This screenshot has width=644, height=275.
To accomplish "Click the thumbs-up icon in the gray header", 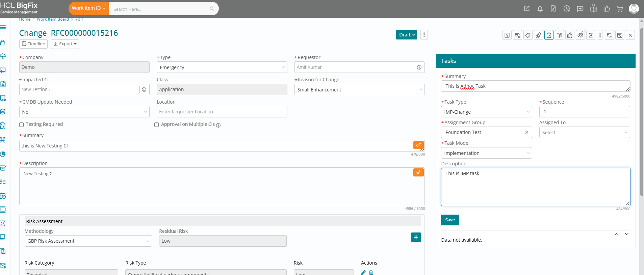I will (x=607, y=9).
